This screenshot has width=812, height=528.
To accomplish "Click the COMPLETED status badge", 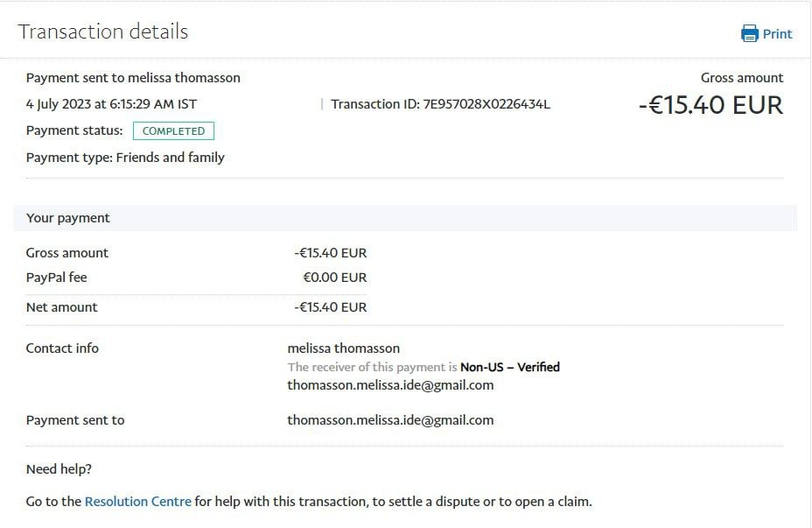I will click(x=173, y=131).
